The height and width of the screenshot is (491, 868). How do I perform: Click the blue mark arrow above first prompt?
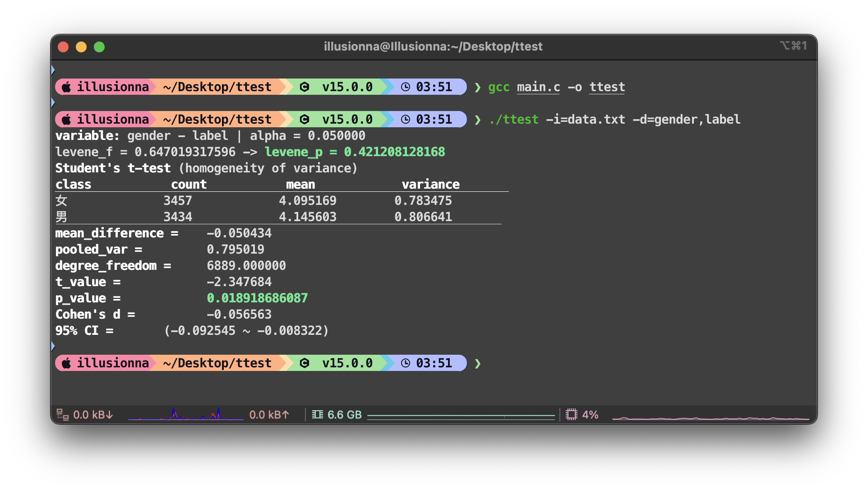53,70
